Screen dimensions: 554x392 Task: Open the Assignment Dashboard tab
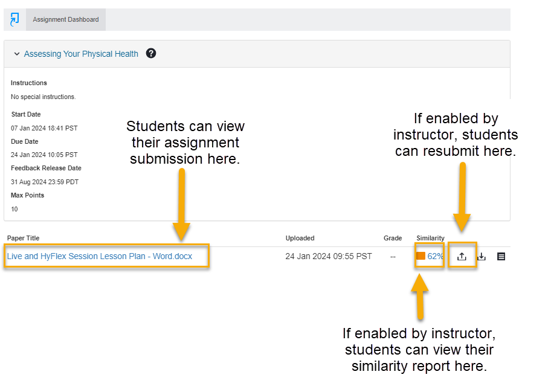tap(66, 19)
